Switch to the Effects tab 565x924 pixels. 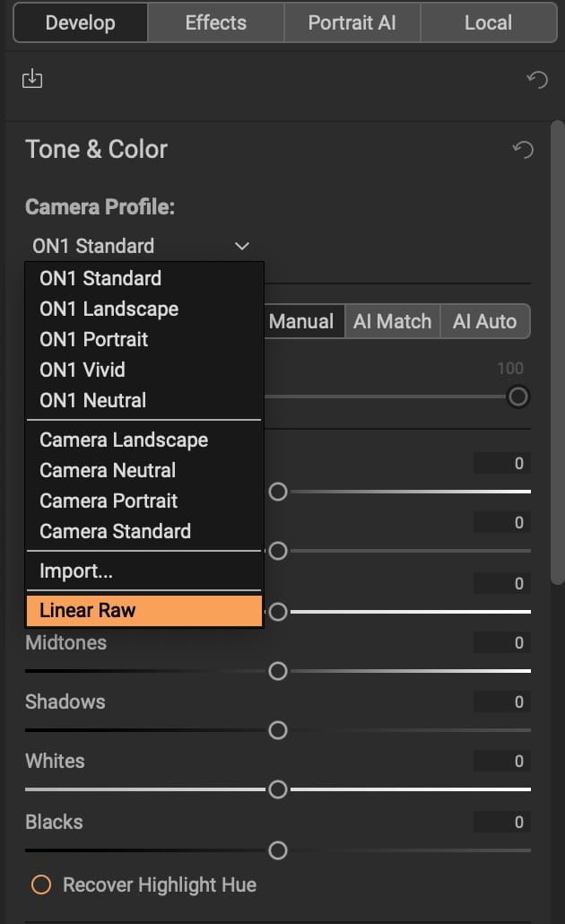215,22
